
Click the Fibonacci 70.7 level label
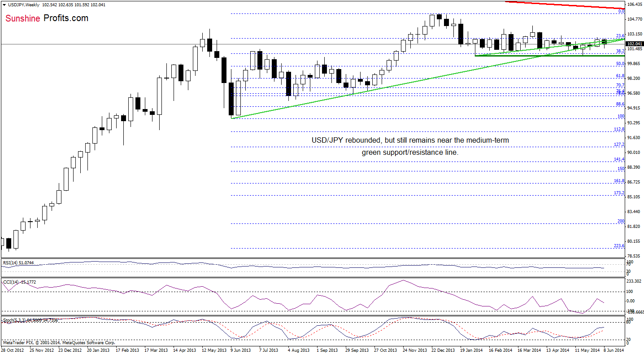(620, 85)
